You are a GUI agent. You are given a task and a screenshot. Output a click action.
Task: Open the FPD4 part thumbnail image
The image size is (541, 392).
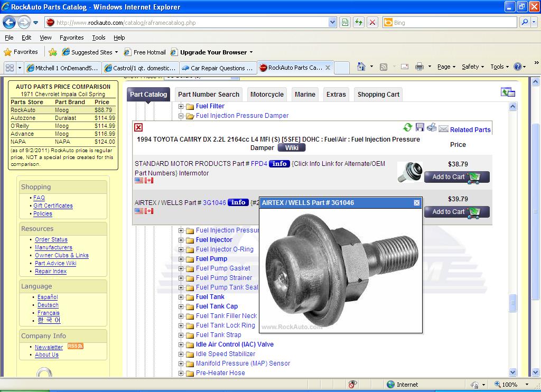pyautogui.click(x=409, y=172)
